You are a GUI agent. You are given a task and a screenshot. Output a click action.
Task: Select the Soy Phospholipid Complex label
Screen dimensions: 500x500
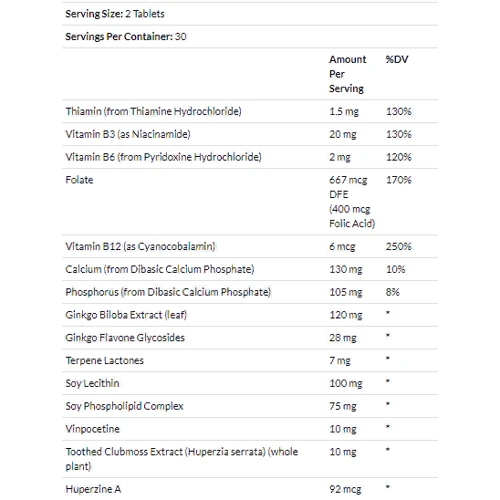tap(124, 406)
